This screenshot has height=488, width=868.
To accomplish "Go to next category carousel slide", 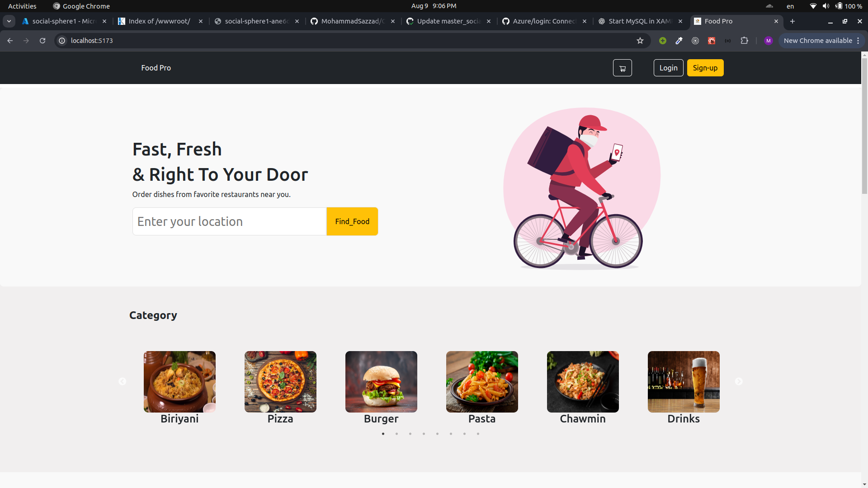I will tap(739, 381).
